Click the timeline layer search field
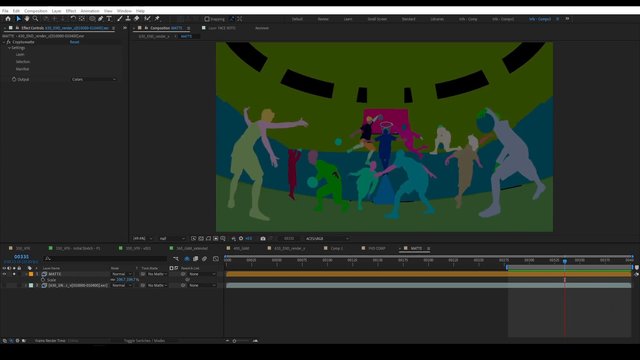Screen dimensions: 640x360 click(105, 258)
